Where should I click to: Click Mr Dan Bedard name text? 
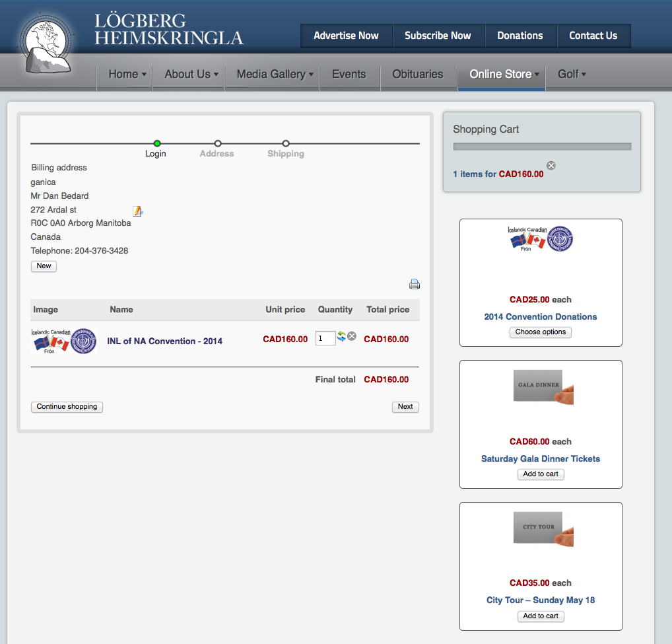[x=59, y=196]
